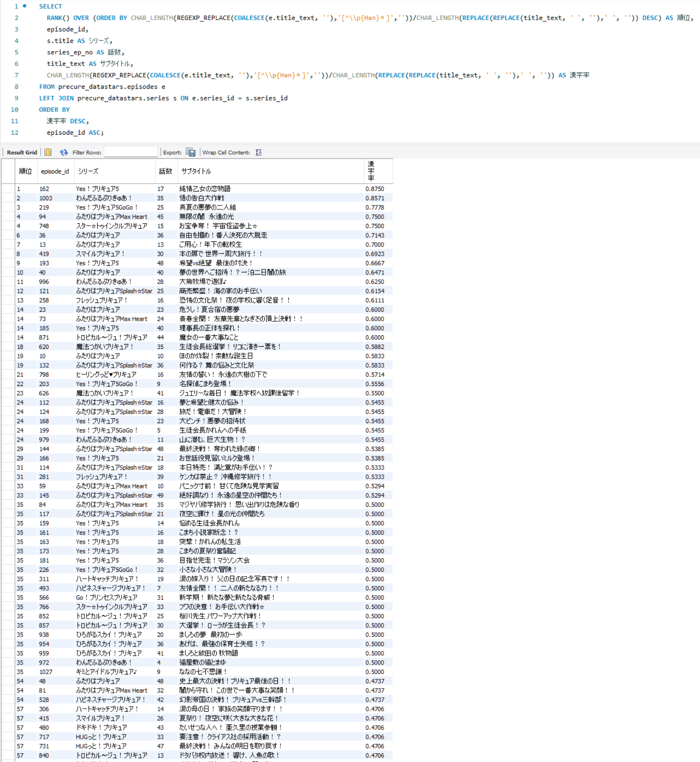Click the blue statement marker on line 1

click(24, 6)
